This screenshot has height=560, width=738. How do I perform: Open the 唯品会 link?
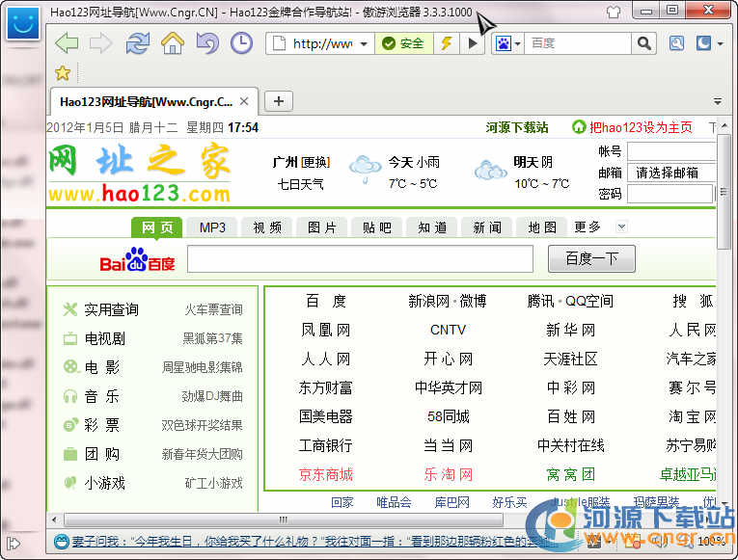[x=394, y=502]
